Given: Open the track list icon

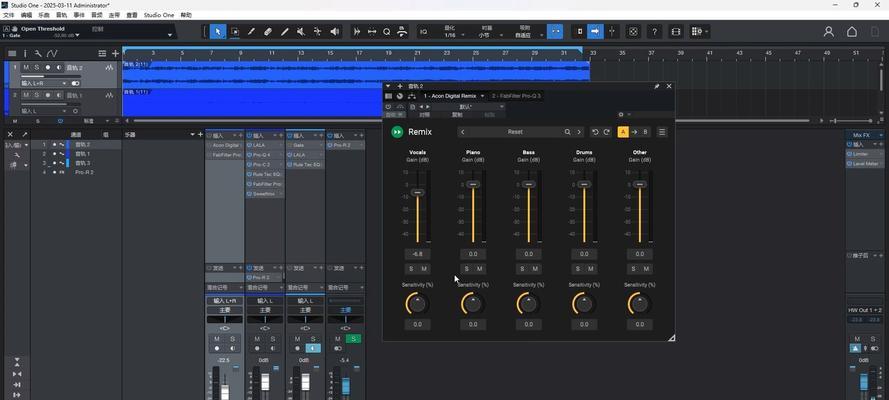Looking at the screenshot, I should pos(12,53).
